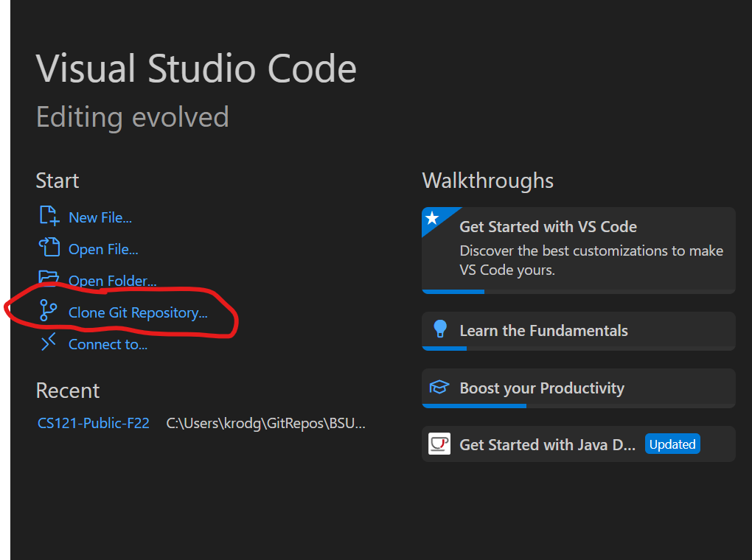
Task: Launch the Boost your Productivity walkthrough
Action: coord(542,388)
